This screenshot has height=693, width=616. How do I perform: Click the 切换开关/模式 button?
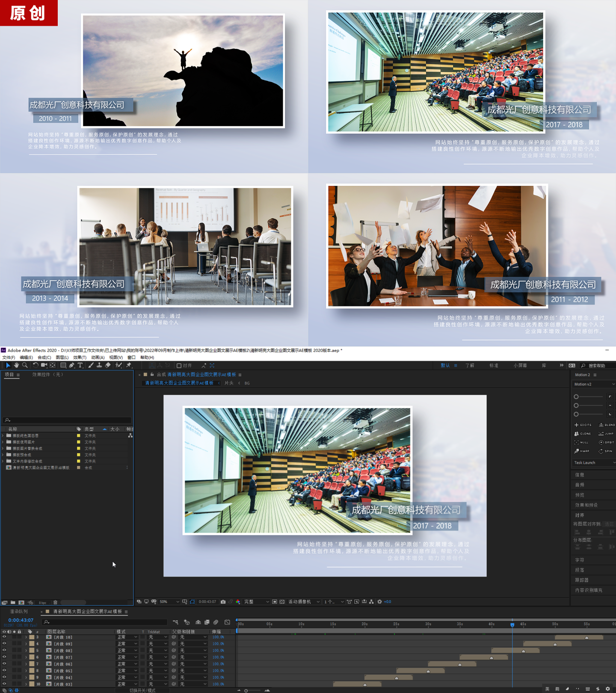click(142, 690)
